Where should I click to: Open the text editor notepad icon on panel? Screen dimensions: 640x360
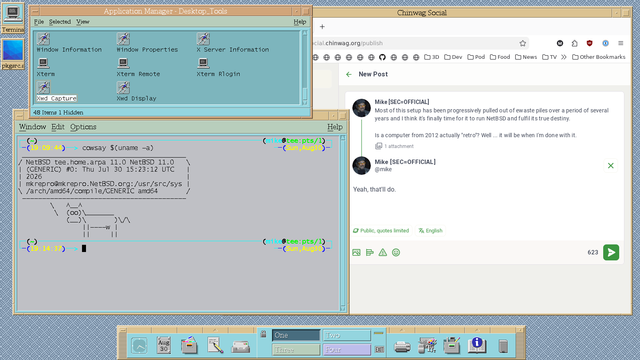coord(215,345)
